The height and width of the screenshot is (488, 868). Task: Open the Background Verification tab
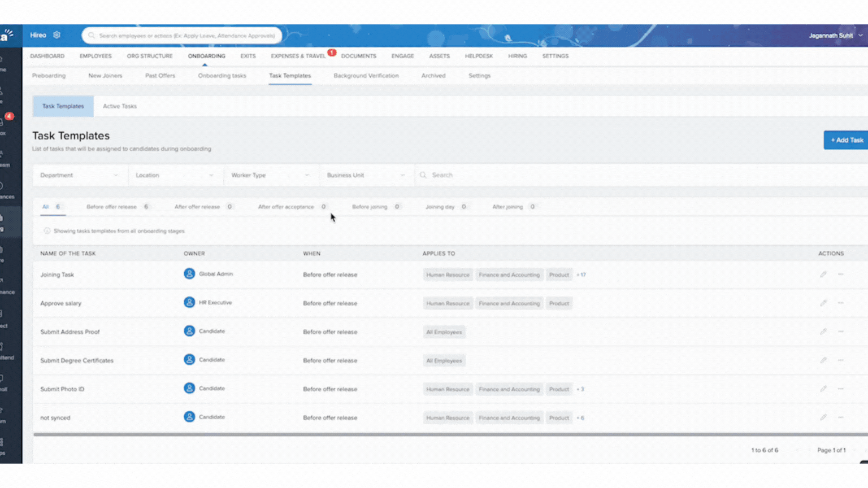[x=366, y=76]
